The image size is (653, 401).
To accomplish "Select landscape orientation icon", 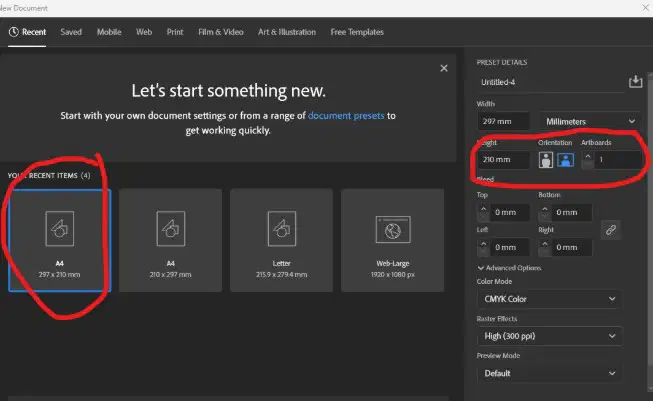I will (x=565, y=160).
